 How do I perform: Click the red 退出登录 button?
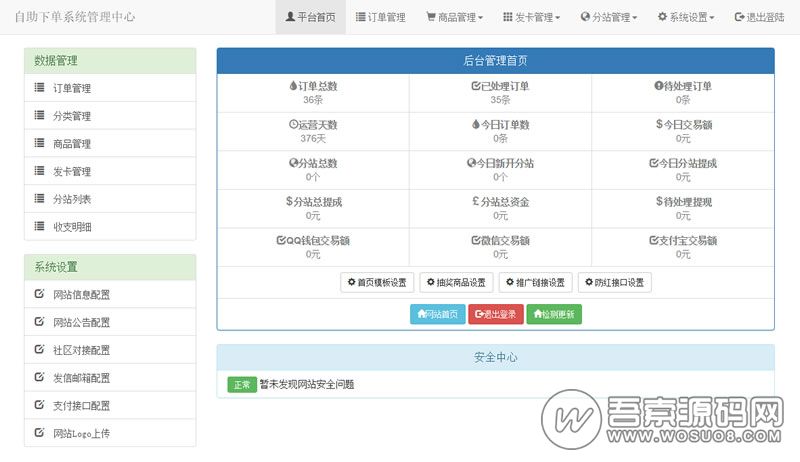pyautogui.click(x=495, y=314)
